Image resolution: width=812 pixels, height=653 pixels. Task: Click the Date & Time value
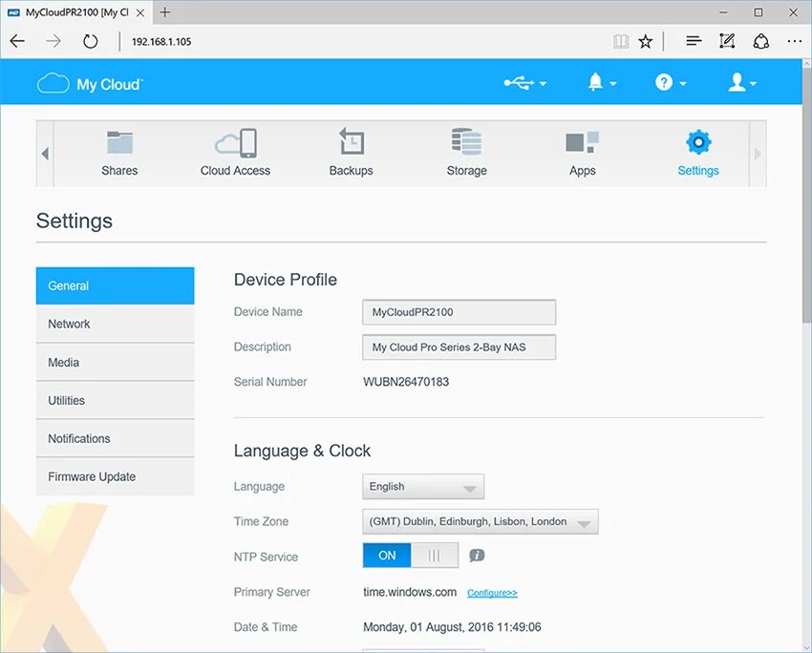[452, 627]
